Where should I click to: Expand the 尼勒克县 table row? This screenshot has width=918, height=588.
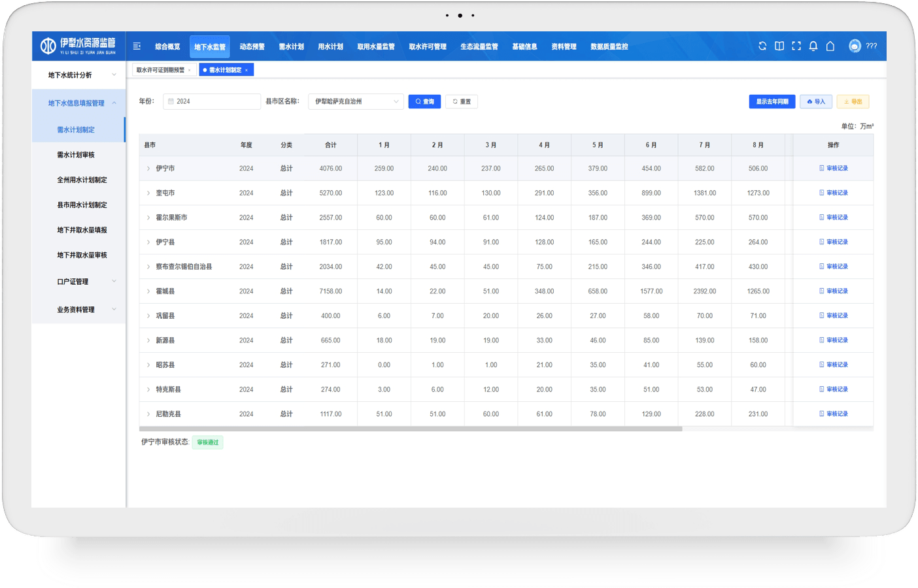pyautogui.click(x=148, y=414)
